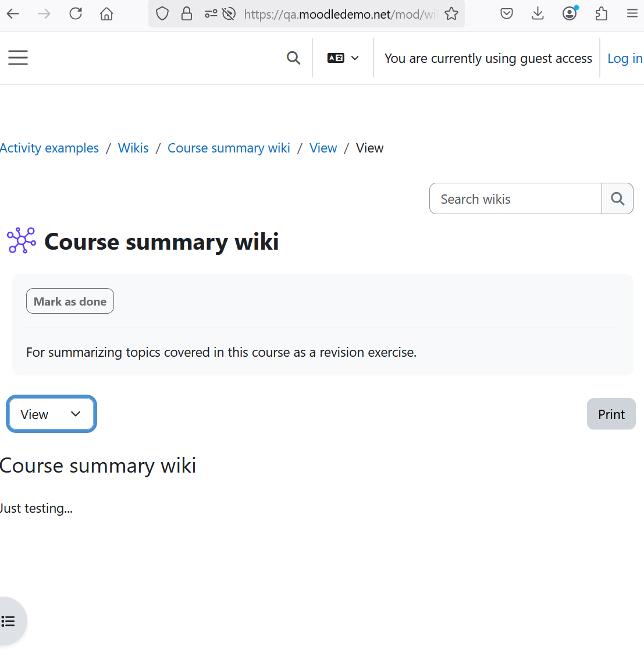Click the crossed-out blocked-content icon in the address bar
Screen dimensions: 644x667
pyautogui.click(x=229, y=14)
